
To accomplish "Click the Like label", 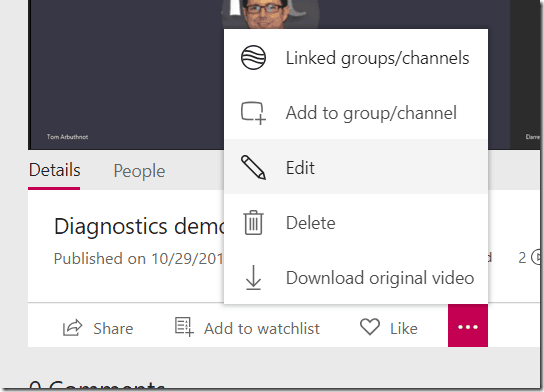I will point(403,328).
